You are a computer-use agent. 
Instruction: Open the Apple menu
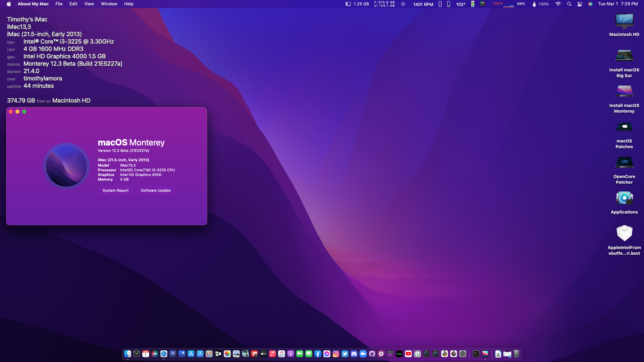pos(9,4)
